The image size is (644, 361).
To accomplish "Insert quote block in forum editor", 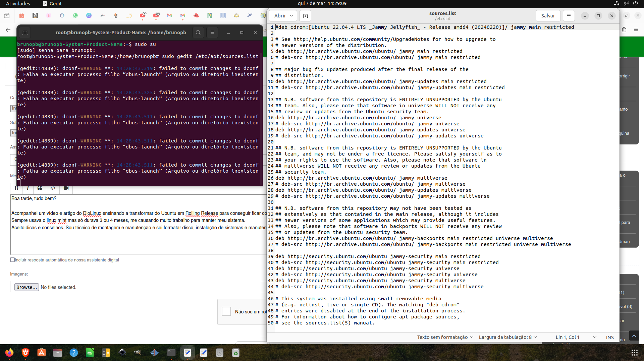I will coord(40,188).
